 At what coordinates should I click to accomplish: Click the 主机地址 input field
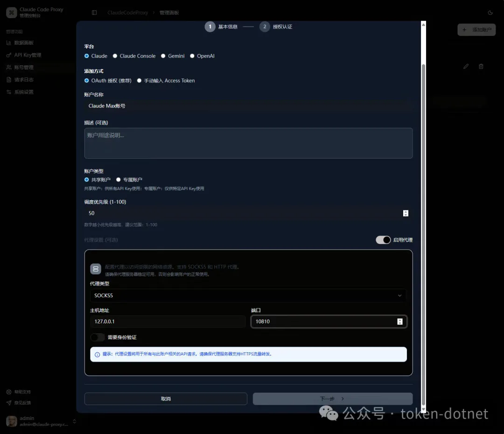click(x=168, y=322)
